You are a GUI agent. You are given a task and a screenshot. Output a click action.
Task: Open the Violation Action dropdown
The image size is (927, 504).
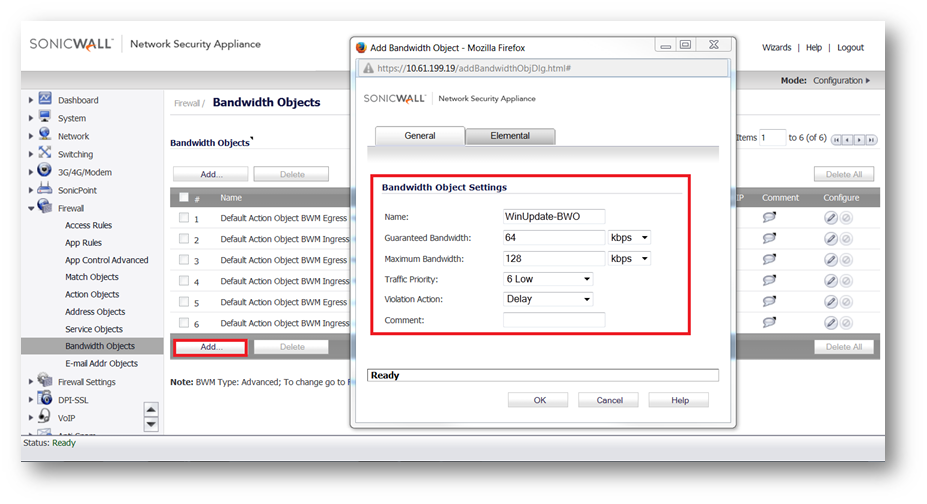[x=548, y=299]
